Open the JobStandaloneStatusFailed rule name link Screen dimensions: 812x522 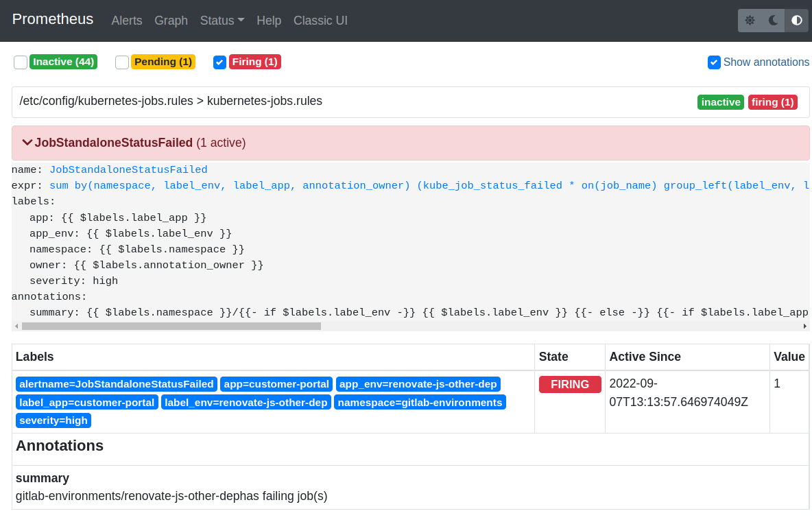(128, 170)
